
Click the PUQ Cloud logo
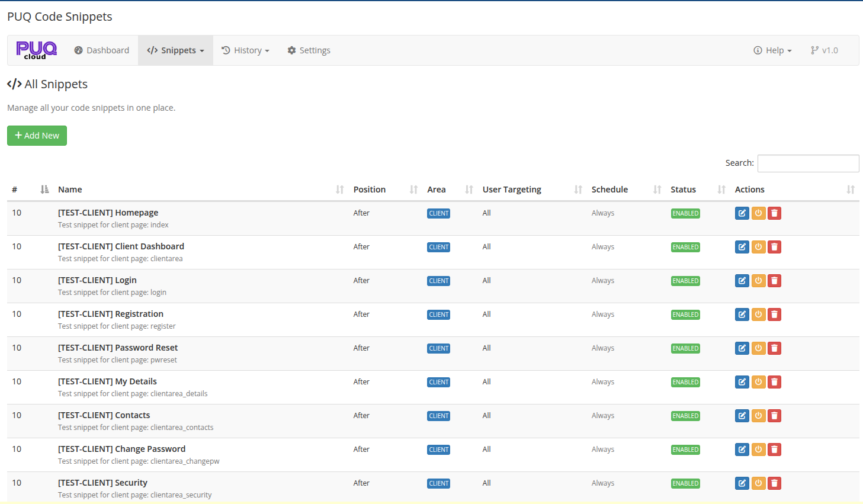pyautogui.click(x=36, y=50)
